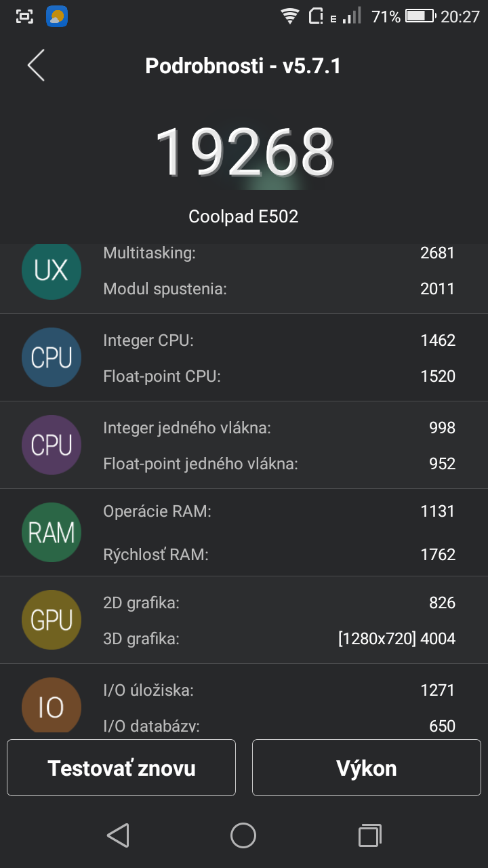The width and height of the screenshot is (488, 868).
Task: Open recent apps overview icon
Action: [369, 835]
